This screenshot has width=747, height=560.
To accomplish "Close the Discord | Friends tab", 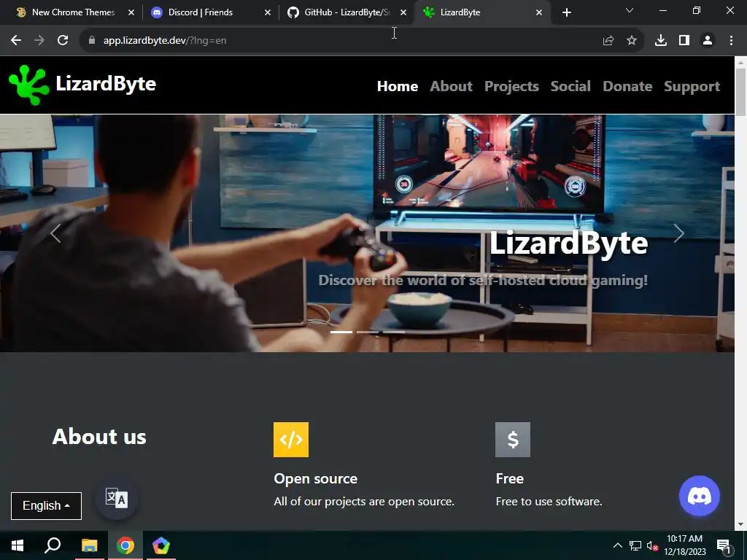I will tap(267, 12).
